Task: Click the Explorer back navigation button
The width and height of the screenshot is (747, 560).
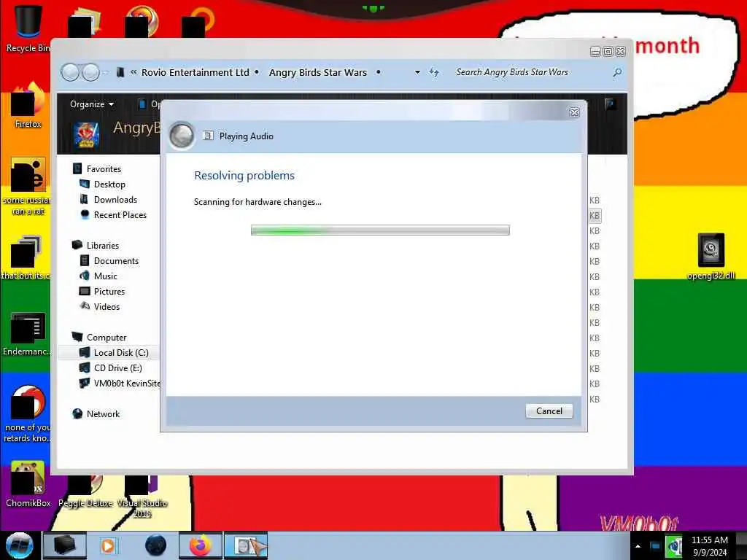Action: pos(71,72)
